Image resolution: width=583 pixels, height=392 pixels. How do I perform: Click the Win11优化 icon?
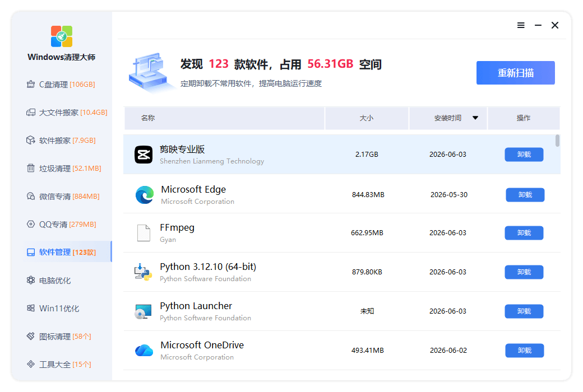(x=31, y=308)
